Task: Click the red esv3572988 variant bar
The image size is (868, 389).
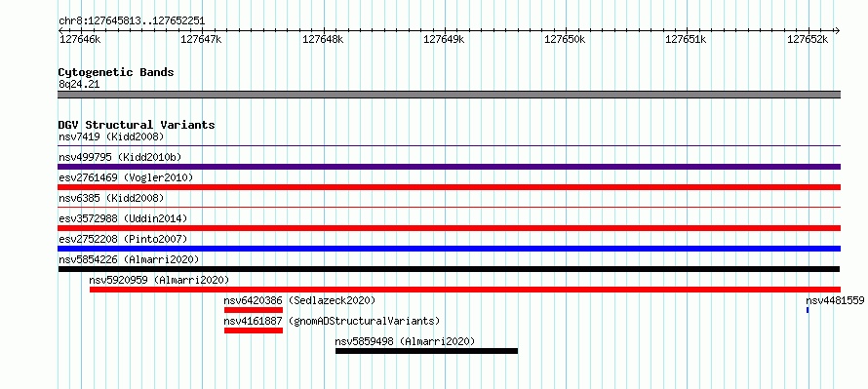Action: [x=449, y=228]
